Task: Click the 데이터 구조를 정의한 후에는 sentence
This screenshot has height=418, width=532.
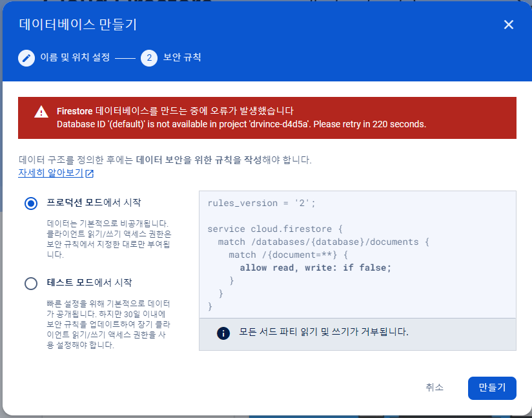Action: pos(165,160)
